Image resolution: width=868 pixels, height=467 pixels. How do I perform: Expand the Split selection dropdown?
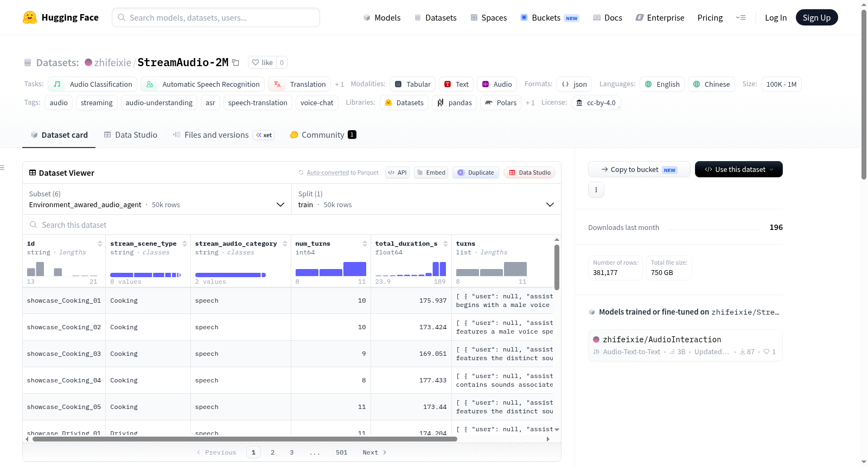426,199
